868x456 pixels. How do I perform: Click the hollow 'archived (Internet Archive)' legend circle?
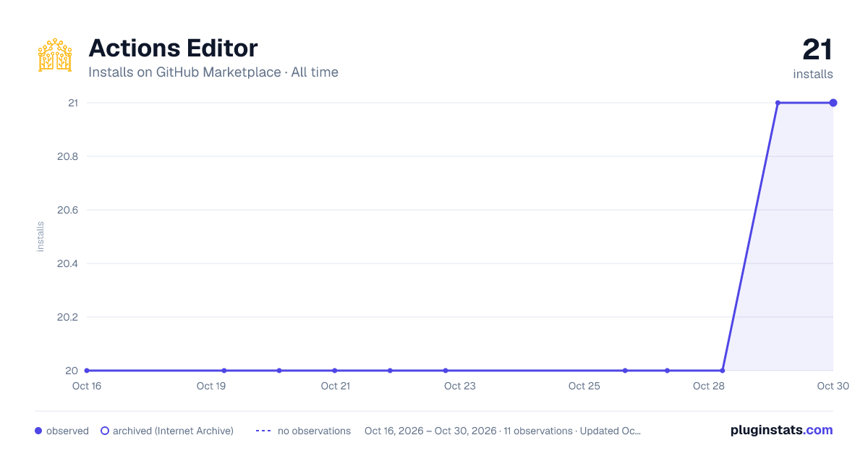click(x=105, y=431)
